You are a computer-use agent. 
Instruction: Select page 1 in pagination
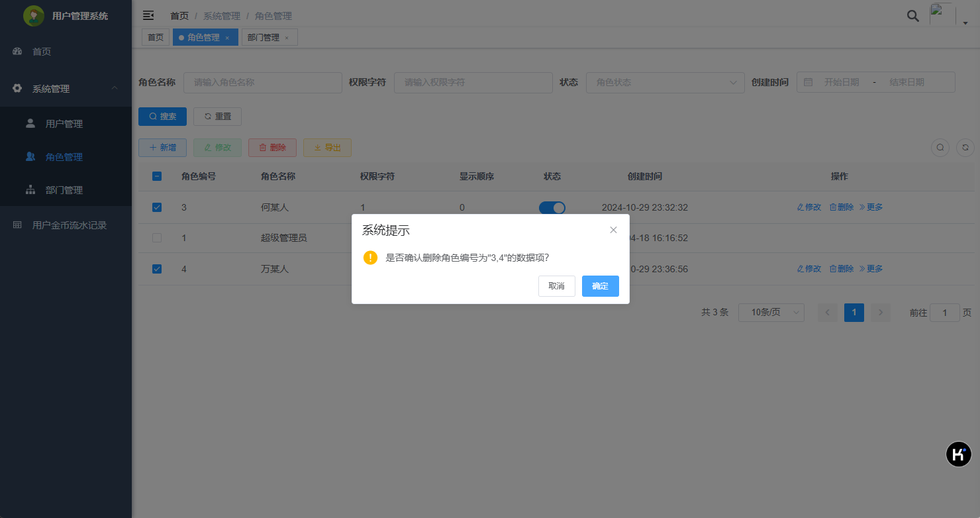[854, 313]
